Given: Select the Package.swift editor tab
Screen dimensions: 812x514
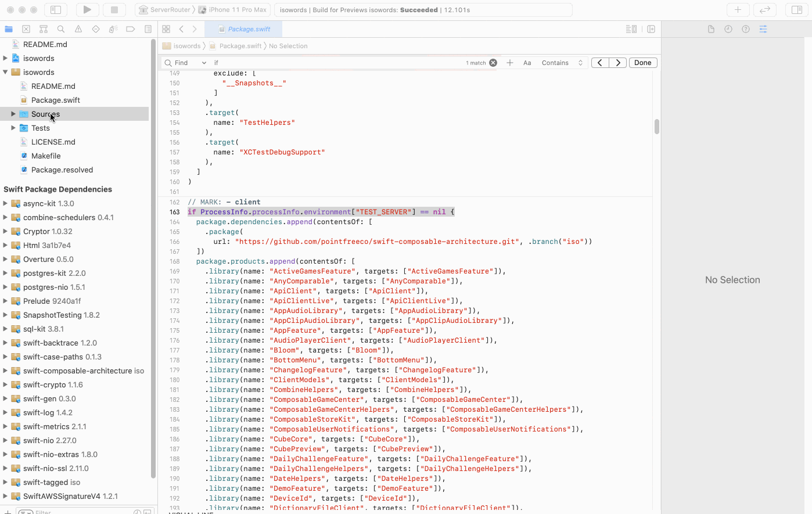Looking at the screenshot, I should tap(245, 29).
